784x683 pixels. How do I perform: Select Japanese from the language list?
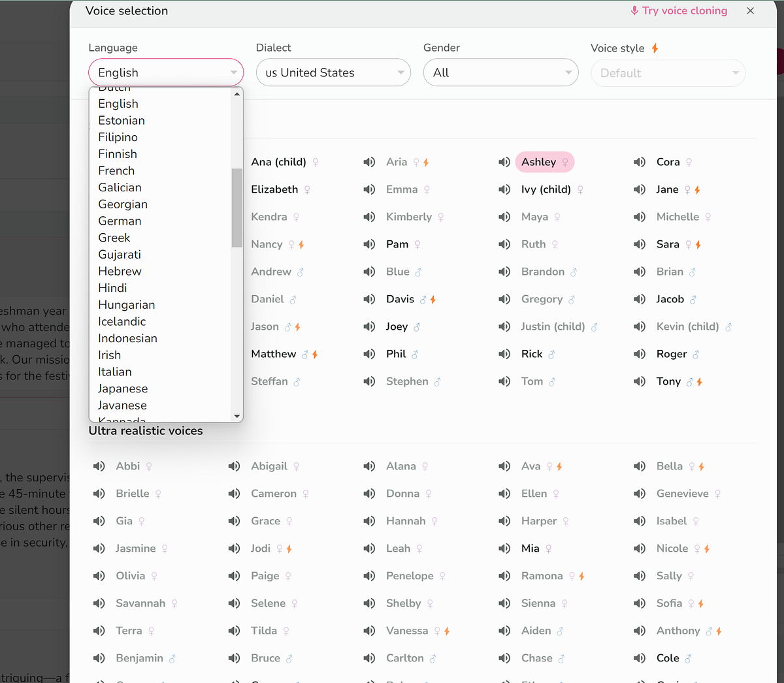click(x=122, y=389)
